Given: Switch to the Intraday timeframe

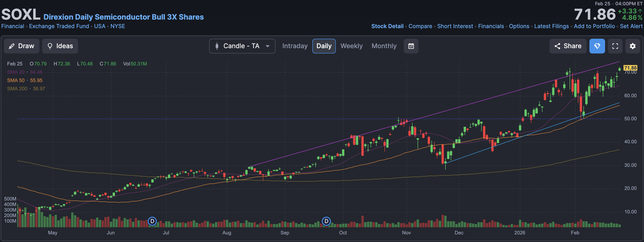Looking at the screenshot, I should pyautogui.click(x=295, y=46).
